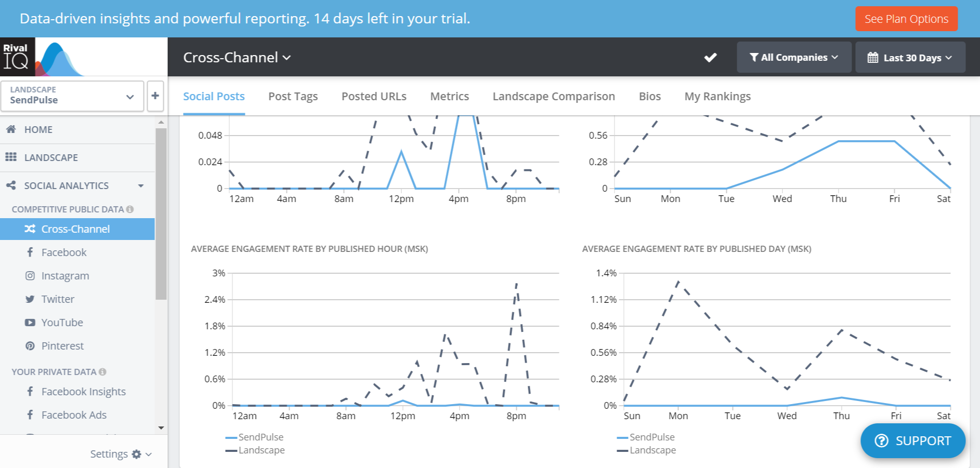Screen dimensions: 980x468
Task: Open Twitter analytics link
Action: click(x=58, y=299)
